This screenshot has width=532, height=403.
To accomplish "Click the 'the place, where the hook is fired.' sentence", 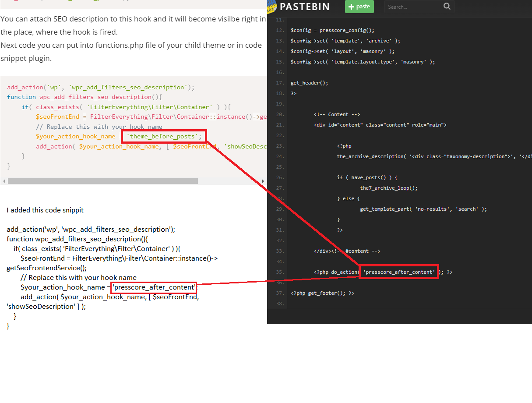I will (59, 32).
